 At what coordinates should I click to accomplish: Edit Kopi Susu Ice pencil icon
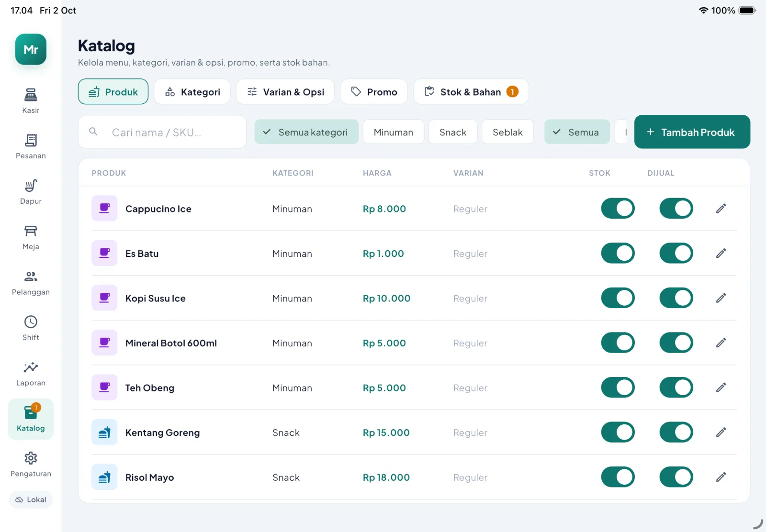click(721, 298)
